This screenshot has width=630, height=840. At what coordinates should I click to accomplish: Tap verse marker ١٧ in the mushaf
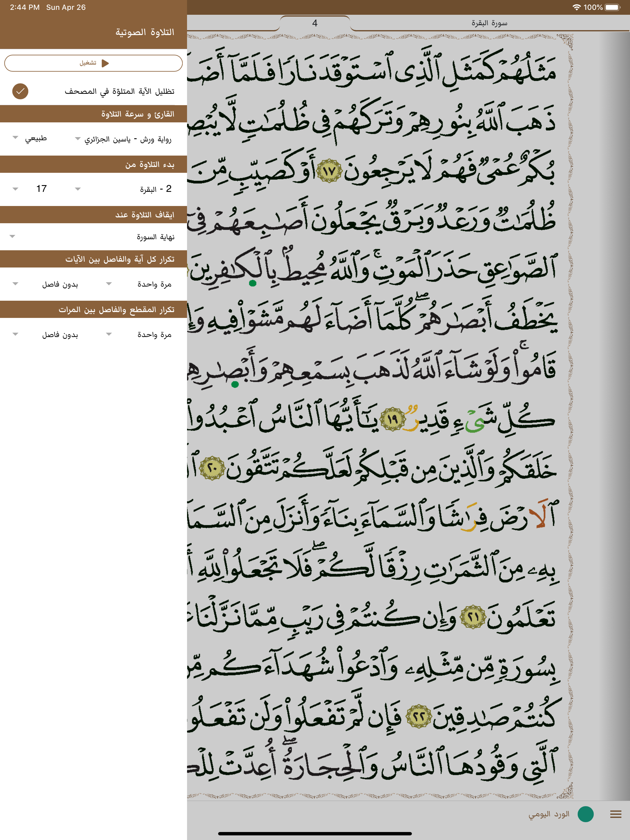tap(329, 171)
